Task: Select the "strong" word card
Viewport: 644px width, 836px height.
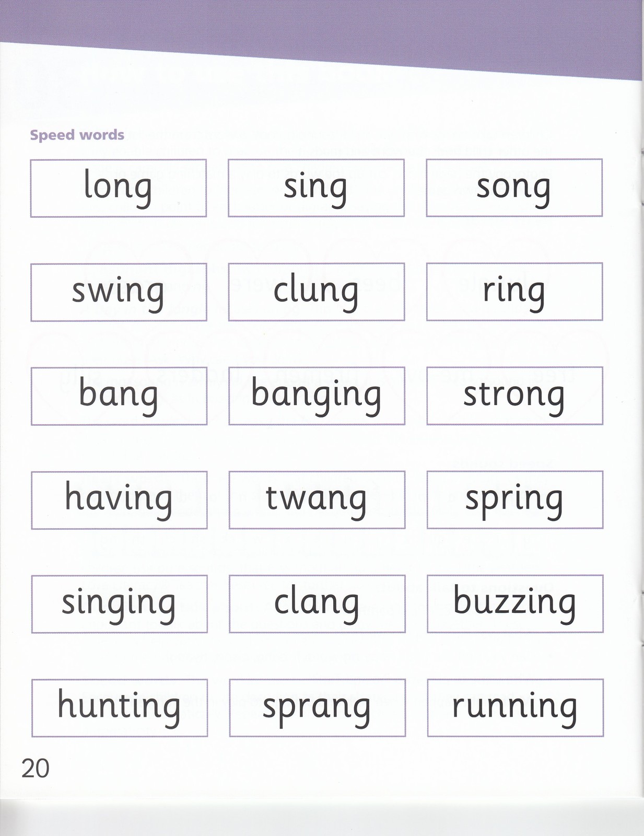Action: pyautogui.click(x=514, y=396)
